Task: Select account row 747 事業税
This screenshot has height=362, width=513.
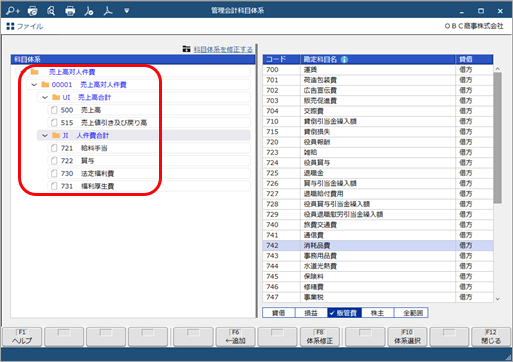Action: [x=378, y=297]
